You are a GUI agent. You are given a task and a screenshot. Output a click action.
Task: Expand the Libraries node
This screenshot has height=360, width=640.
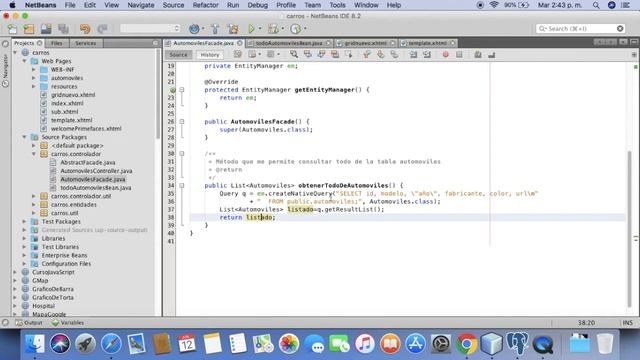click(24, 238)
